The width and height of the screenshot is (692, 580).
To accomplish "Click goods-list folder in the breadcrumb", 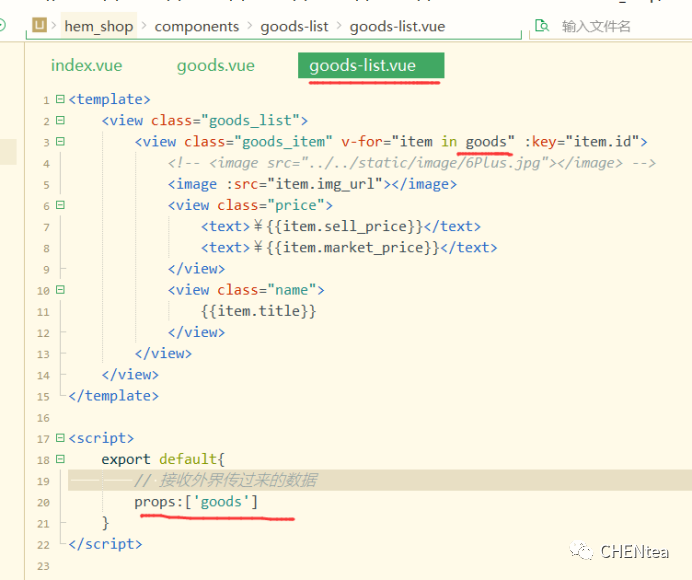I will coord(294,26).
